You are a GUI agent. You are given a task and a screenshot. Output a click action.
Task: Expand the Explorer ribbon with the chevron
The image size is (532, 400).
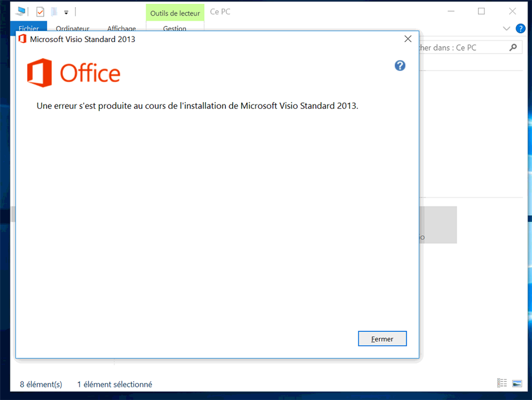506,29
